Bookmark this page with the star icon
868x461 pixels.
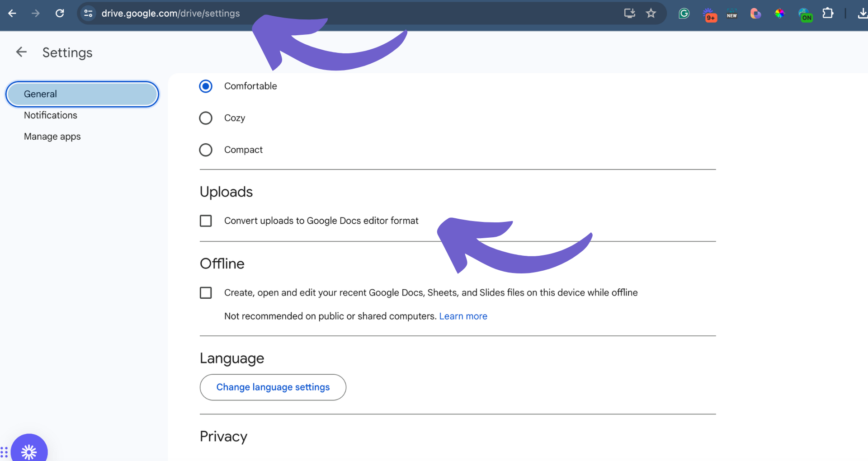pyautogui.click(x=651, y=13)
